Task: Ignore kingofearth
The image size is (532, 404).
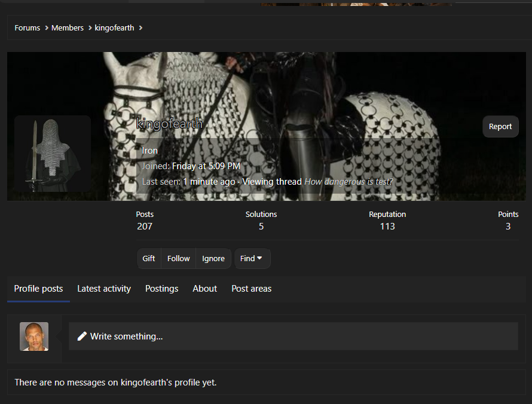Action: 213,259
